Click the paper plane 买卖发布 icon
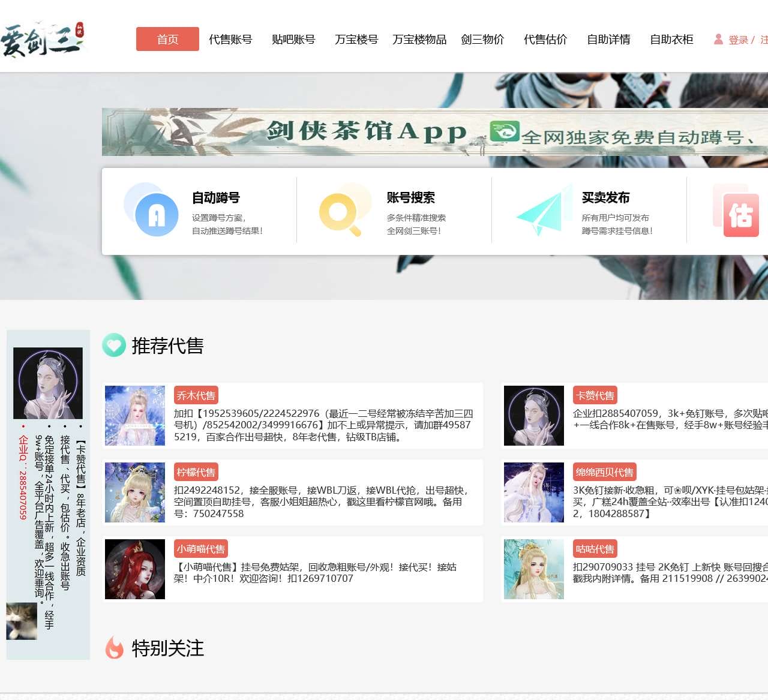The height and width of the screenshot is (700, 768). pos(544,210)
